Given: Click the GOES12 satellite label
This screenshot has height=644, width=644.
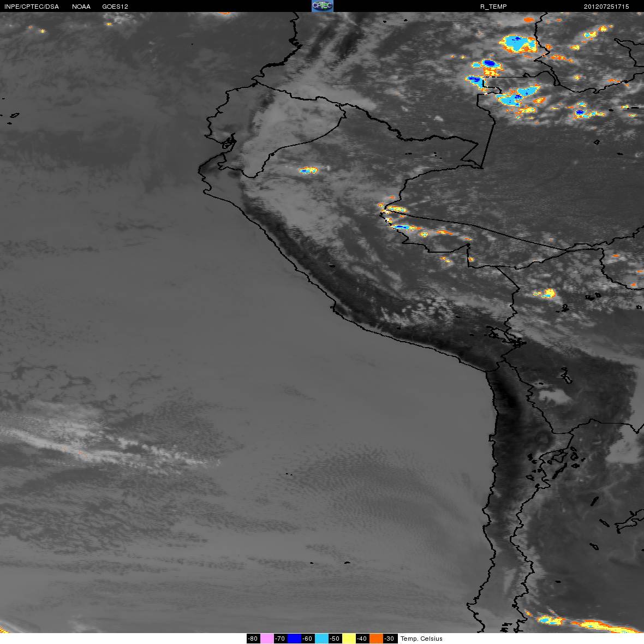Looking at the screenshot, I should click(x=115, y=7).
